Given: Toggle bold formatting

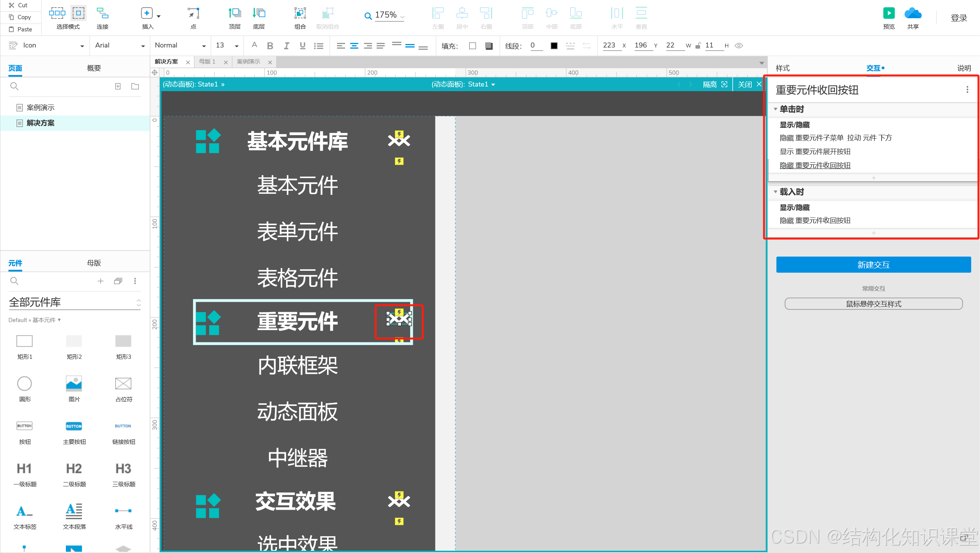Looking at the screenshot, I should coord(270,46).
